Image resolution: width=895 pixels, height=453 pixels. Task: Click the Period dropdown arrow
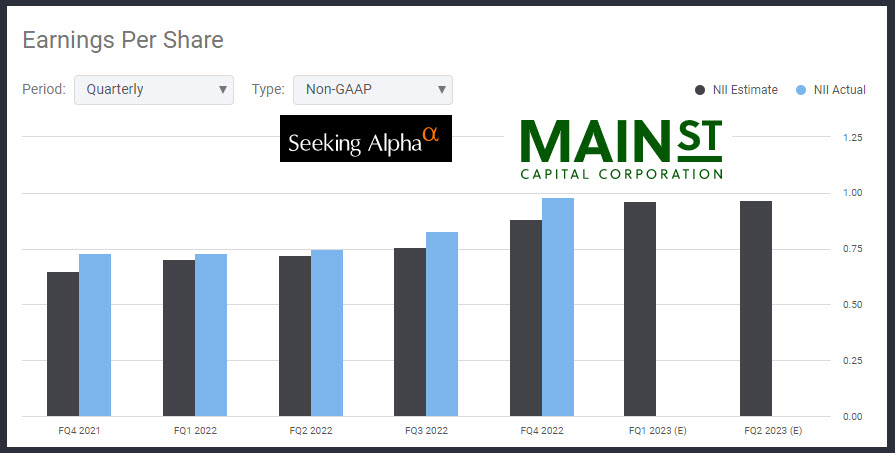[222, 90]
